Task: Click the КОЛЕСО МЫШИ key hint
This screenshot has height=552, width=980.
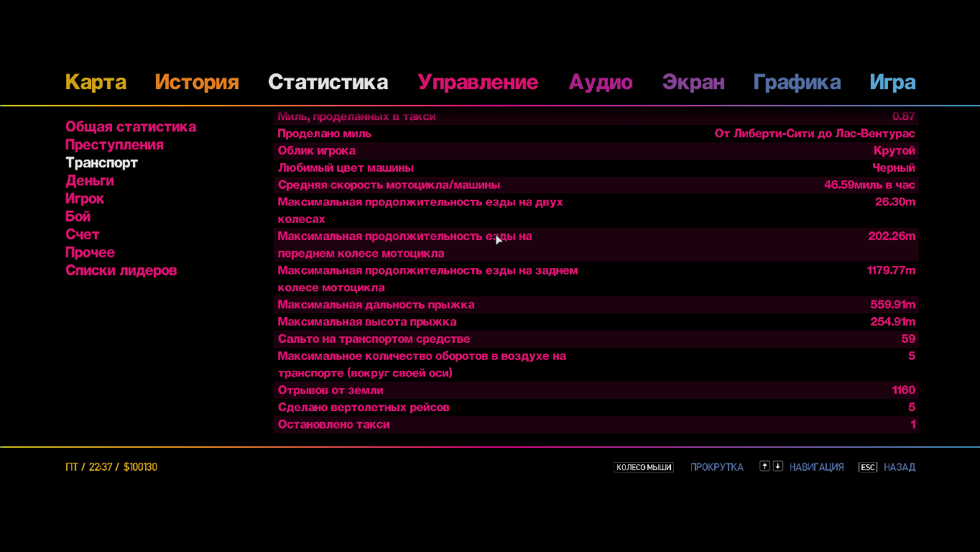Action: tap(644, 467)
